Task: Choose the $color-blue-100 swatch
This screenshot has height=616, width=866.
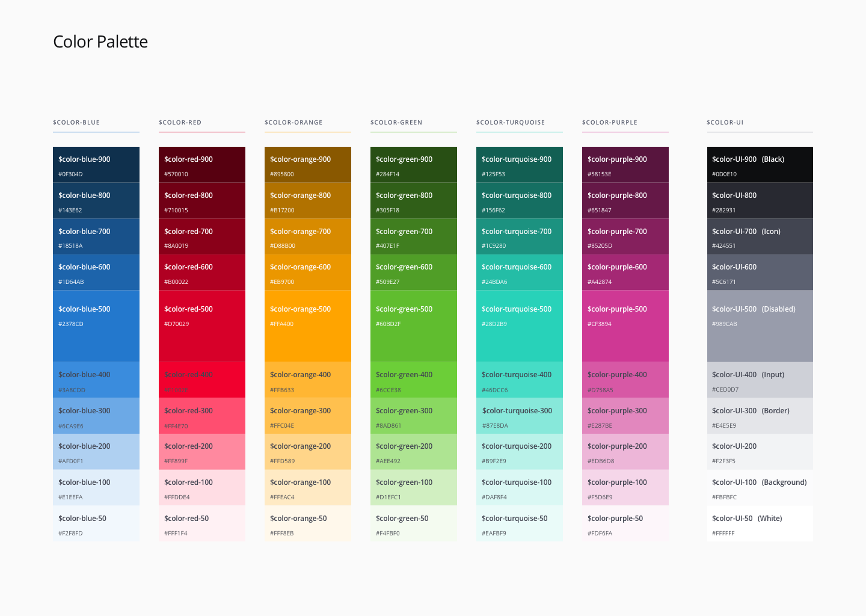Action: pos(96,488)
